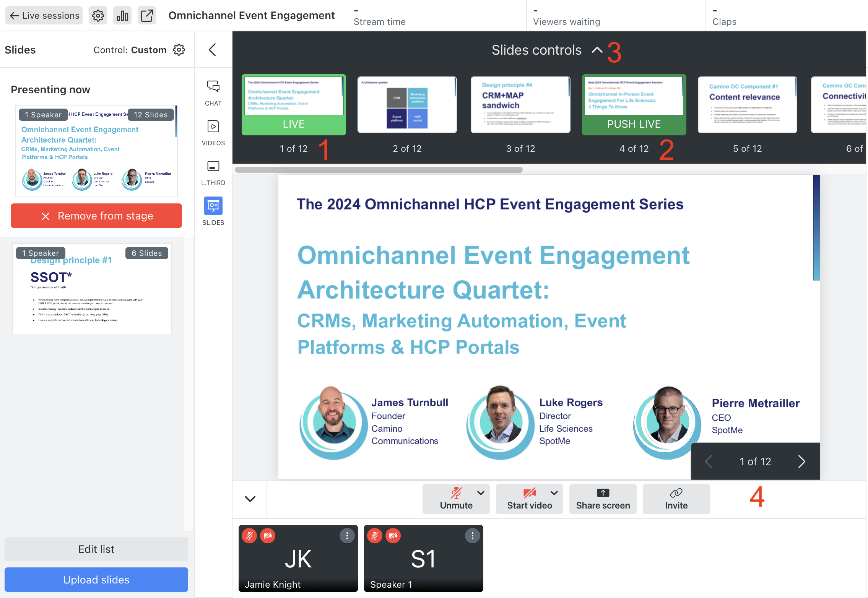Select slide 2 of 12 thumbnail
The image size is (868, 598).
(x=407, y=105)
